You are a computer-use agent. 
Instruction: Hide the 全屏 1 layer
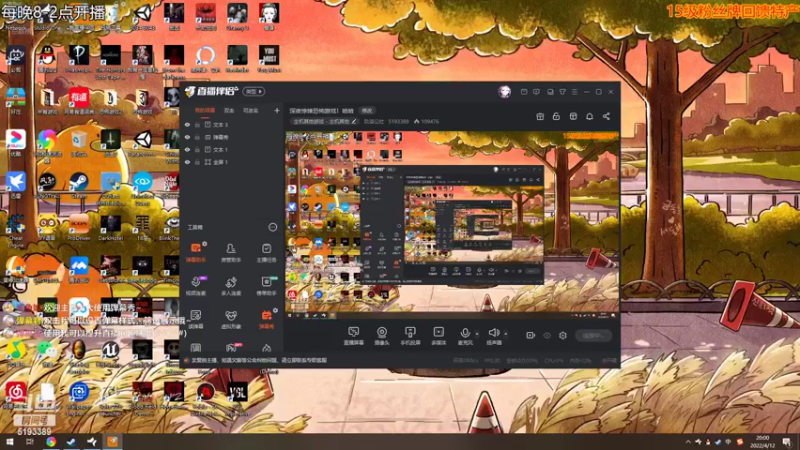pos(187,162)
